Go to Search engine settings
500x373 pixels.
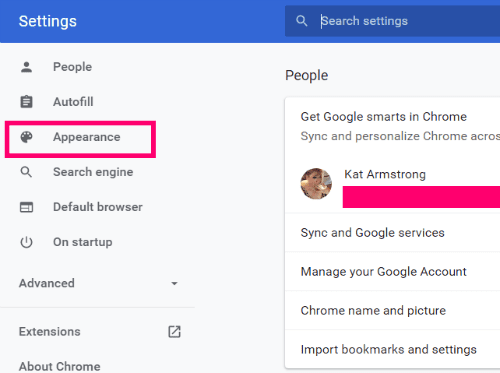pyautogui.click(x=93, y=172)
